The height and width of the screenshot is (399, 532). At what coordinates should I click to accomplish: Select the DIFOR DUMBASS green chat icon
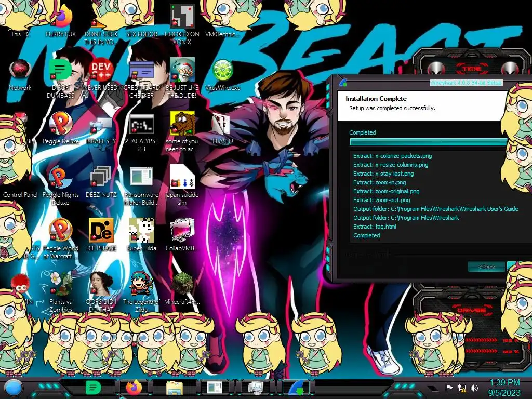click(60, 79)
